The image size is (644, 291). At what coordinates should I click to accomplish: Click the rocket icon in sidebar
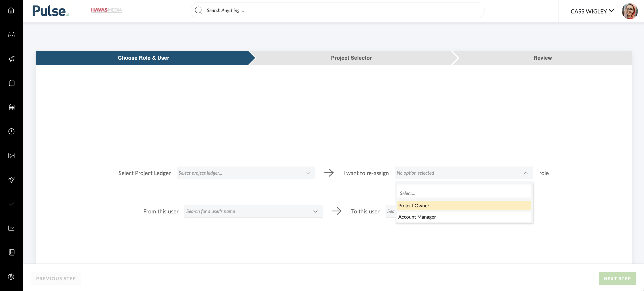click(x=11, y=180)
